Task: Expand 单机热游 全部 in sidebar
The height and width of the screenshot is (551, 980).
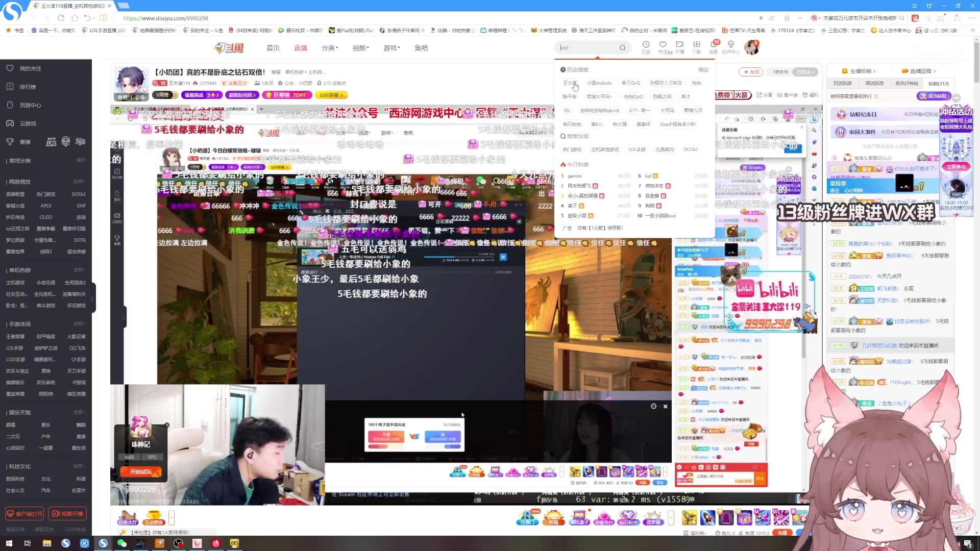Action: pyautogui.click(x=79, y=270)
